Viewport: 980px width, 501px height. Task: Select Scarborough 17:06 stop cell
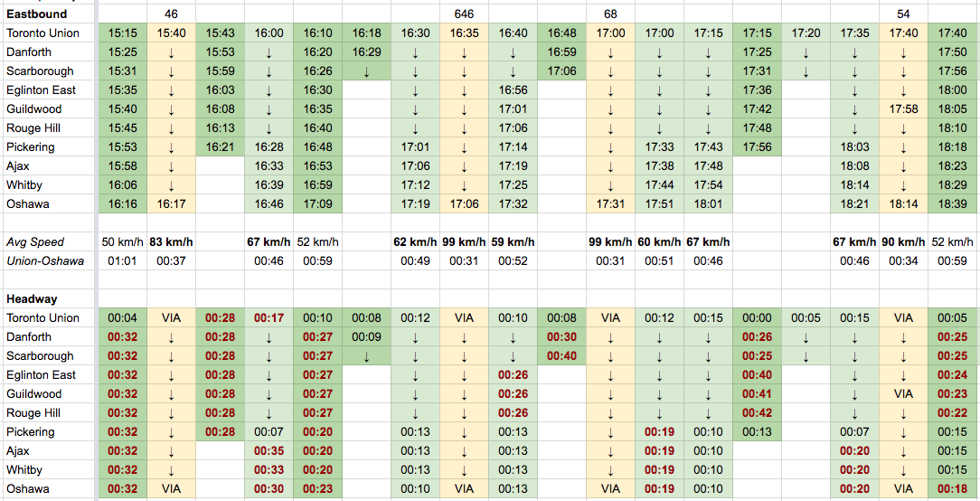point(562,71)
